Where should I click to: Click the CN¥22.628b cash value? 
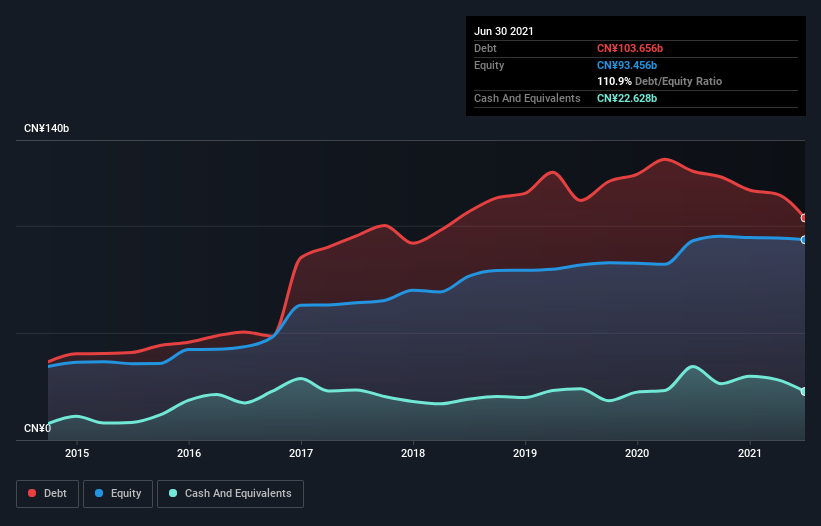pos(627,98)
